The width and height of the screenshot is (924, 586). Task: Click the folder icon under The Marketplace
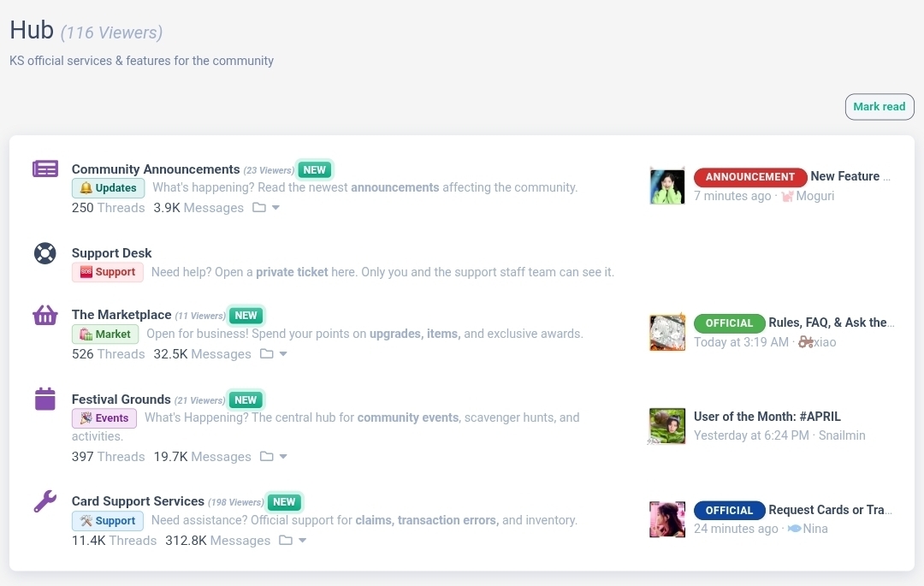pos(266,354)
